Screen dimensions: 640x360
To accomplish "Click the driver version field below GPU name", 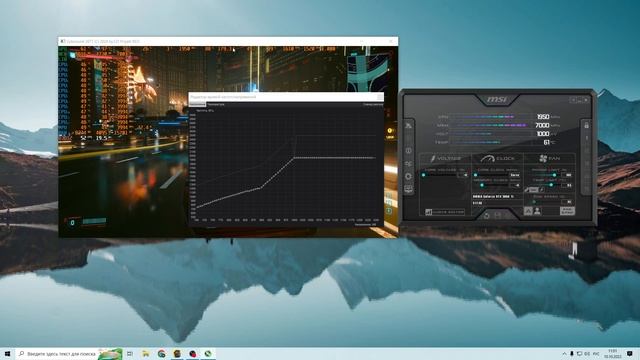I will click(x=498, y=203).
